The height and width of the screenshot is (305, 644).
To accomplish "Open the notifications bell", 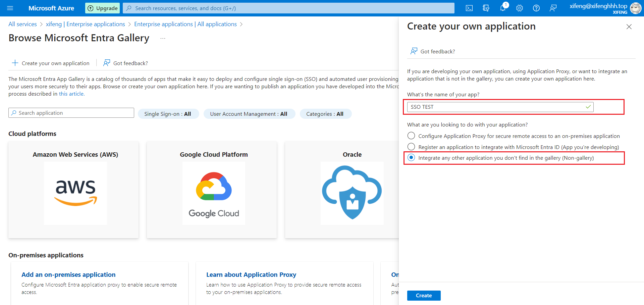I will pyautogui.click(x=503, y=8).
